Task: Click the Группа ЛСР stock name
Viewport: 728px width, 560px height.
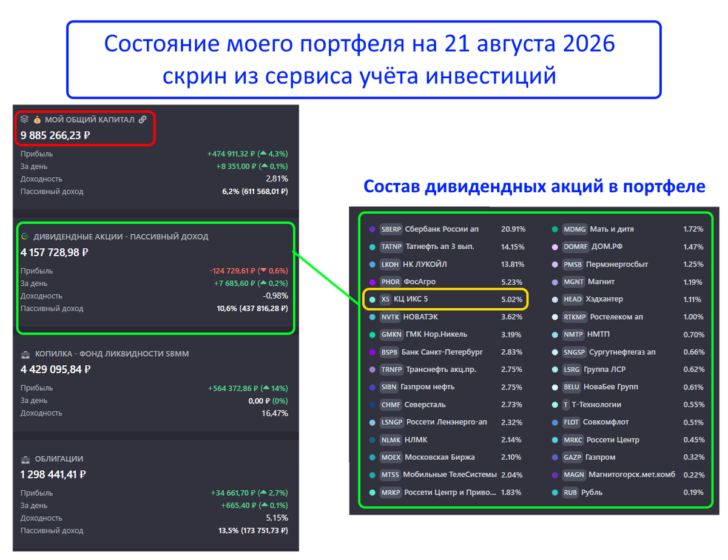Action: point(605,369)
